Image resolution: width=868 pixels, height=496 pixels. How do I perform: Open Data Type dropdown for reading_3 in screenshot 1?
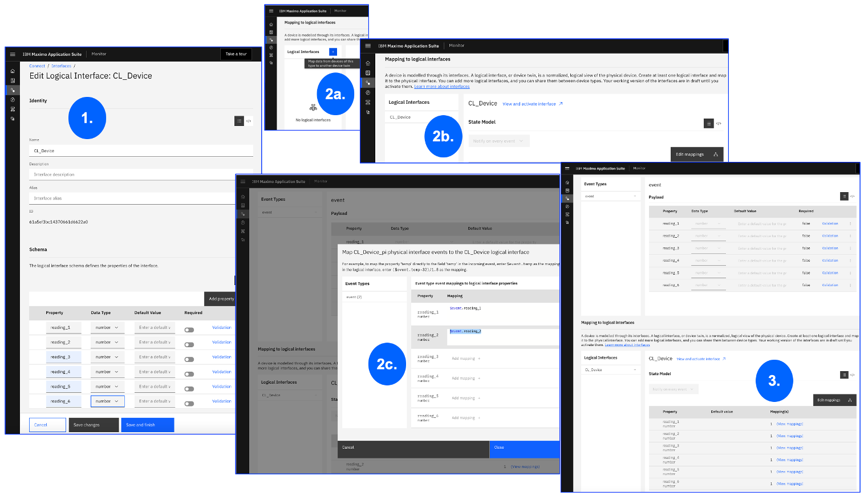coord(107,357)
